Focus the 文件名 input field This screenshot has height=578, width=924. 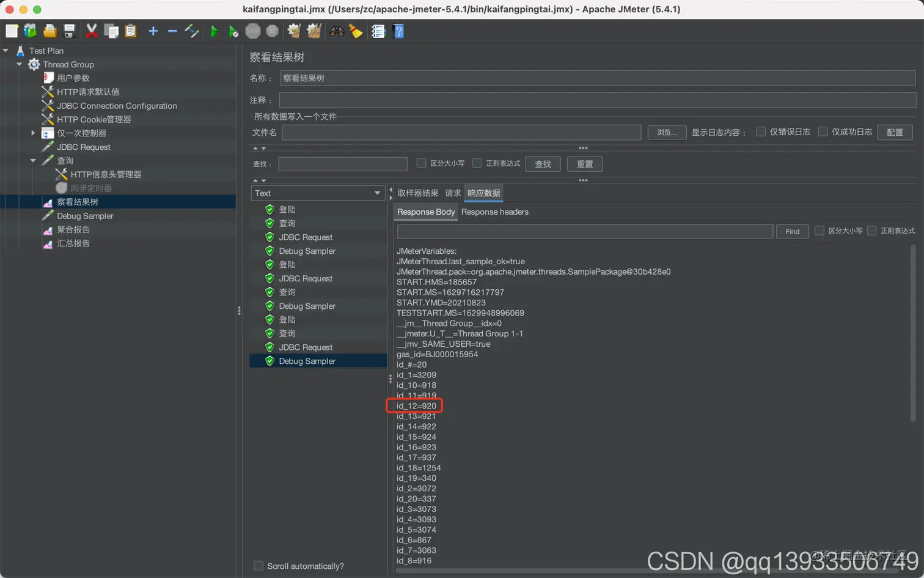point(461,132)
